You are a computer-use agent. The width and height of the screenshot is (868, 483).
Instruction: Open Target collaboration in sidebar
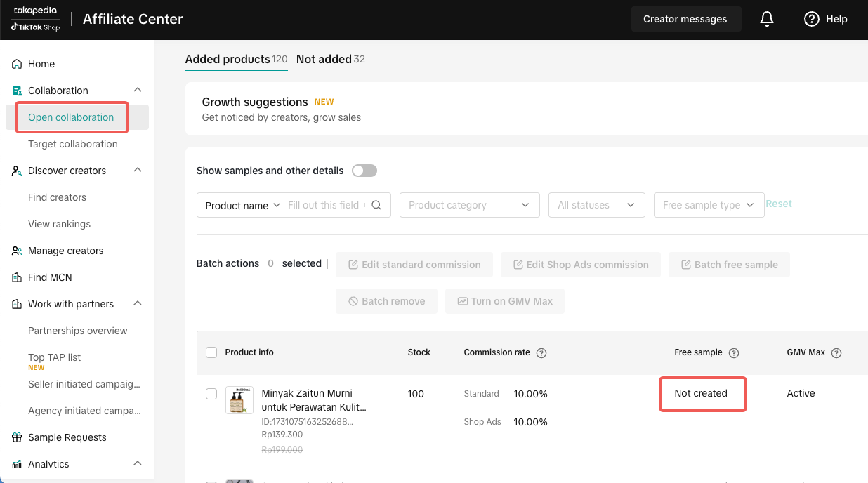(x=73, y=144)
